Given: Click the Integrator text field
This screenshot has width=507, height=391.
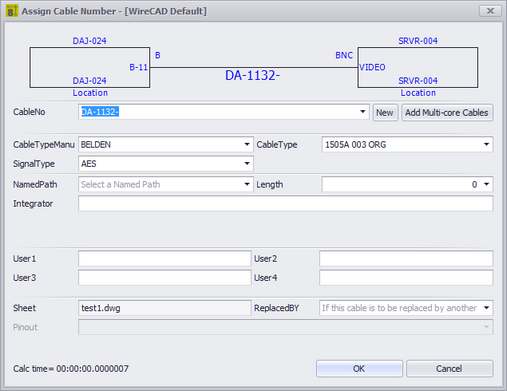Looking at the screenshot, I should point(286,204).
